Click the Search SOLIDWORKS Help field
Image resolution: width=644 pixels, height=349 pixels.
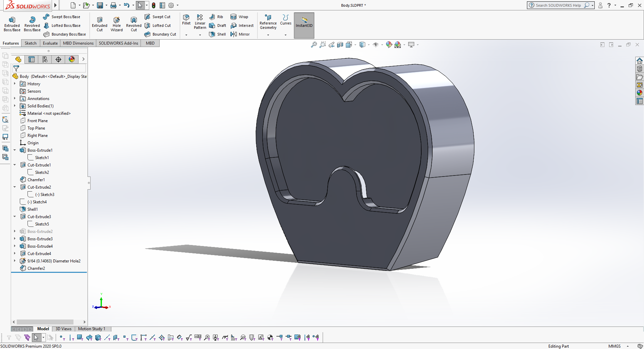pos(558,5)
